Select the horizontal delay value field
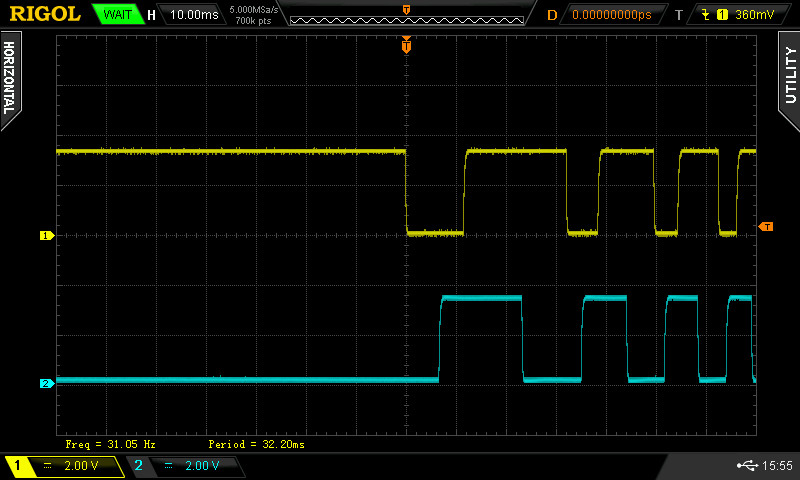Image resolution: width=800 pixels, height=480 pixels. [610, 15]
